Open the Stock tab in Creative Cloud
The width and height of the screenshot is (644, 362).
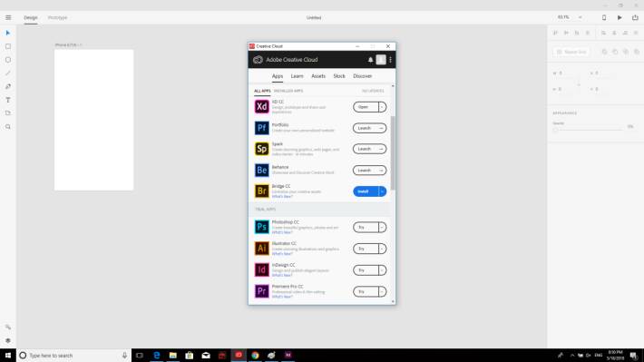(339, 76)
